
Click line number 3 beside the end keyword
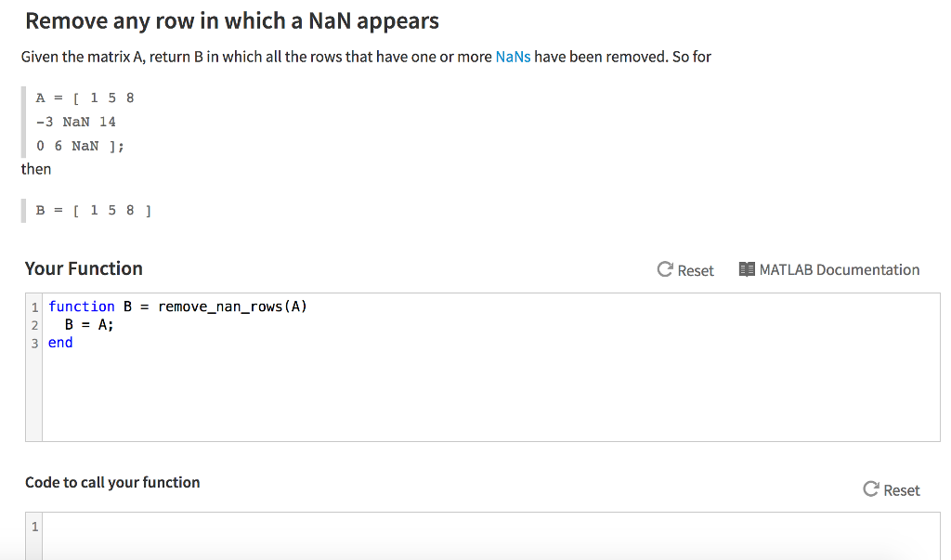click(x=34, y=342)
